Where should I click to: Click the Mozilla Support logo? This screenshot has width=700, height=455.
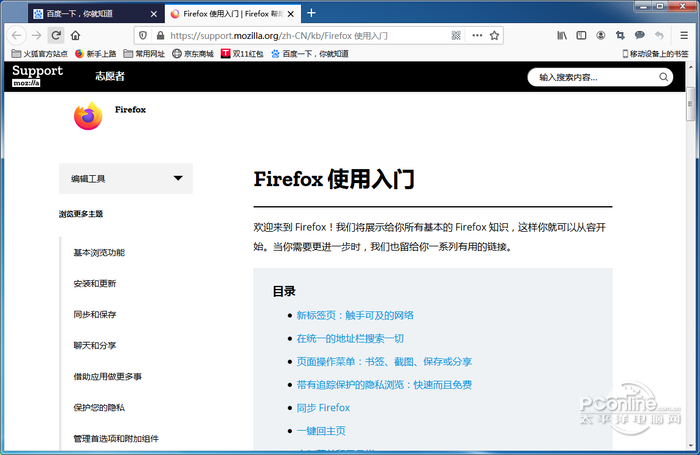point(38,75)
